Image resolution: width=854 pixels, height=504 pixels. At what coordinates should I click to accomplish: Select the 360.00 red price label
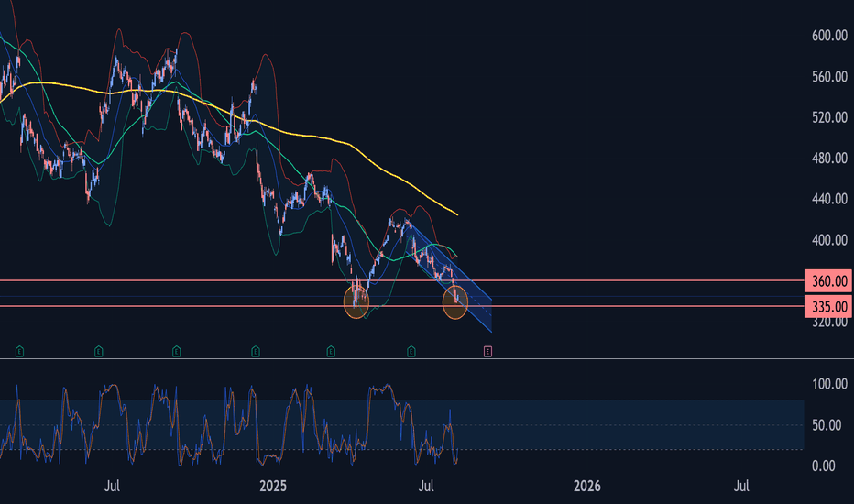827,281
